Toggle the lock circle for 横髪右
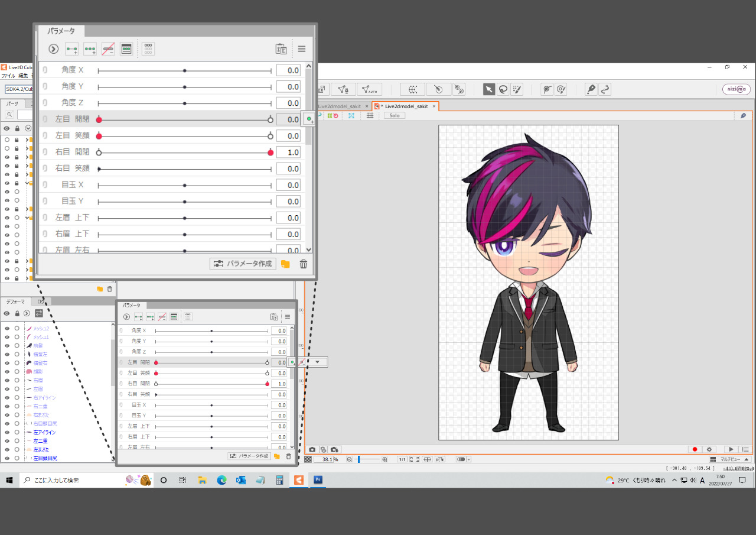756x535 pixels. click(x=17, y=362)
